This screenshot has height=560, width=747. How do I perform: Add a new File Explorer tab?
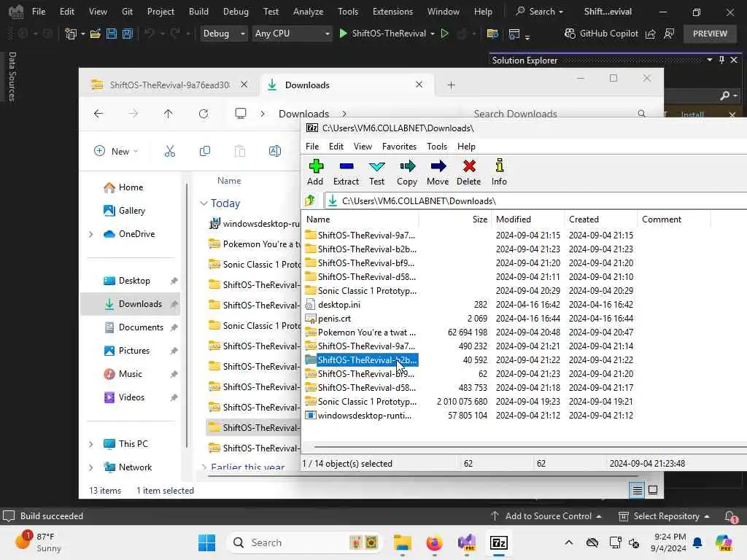point(451,85)
